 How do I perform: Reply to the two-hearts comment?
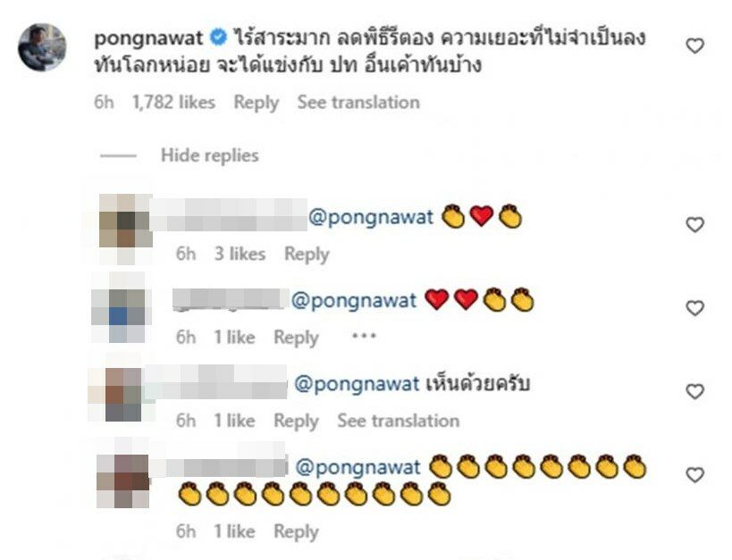point(296,338)
